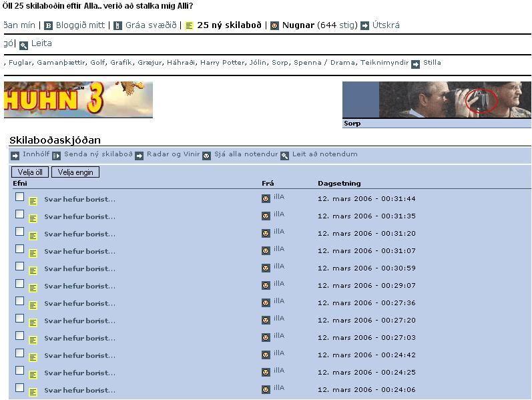
Task: Open the Teiknimyndir category link
Action: coord(384,63)
